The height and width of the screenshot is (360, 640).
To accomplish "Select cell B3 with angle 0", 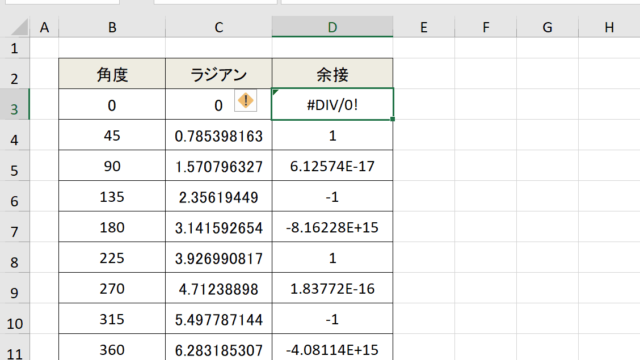I will (x=112, y=104).
